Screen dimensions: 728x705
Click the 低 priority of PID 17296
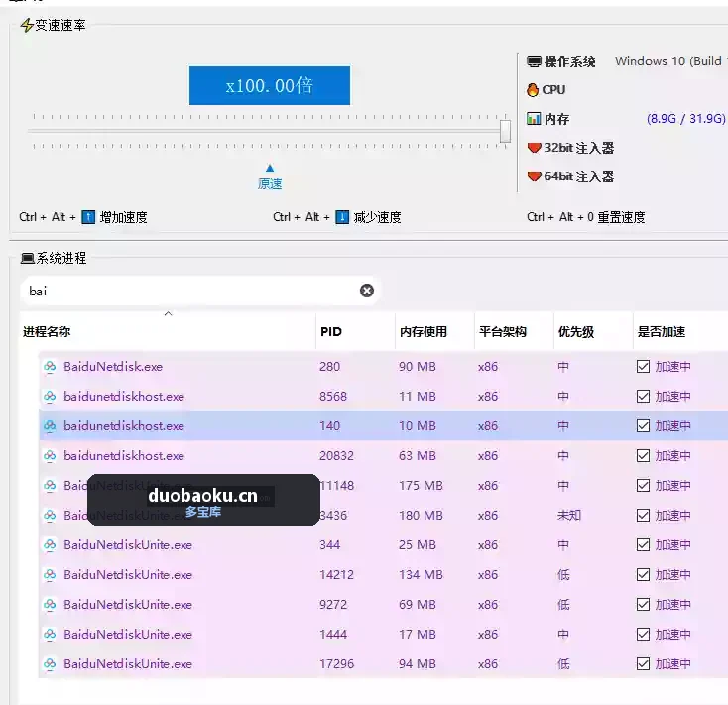[563, 663]
